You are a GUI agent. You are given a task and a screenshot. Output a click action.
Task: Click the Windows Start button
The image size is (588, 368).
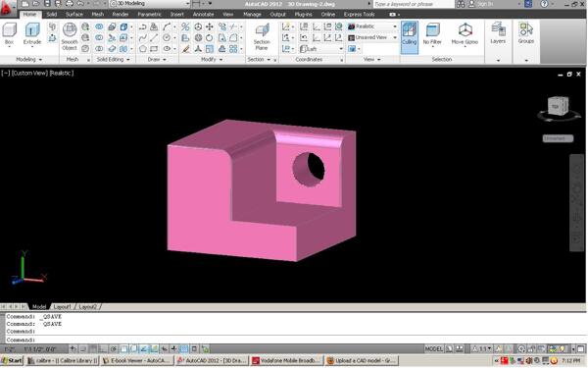12,360
